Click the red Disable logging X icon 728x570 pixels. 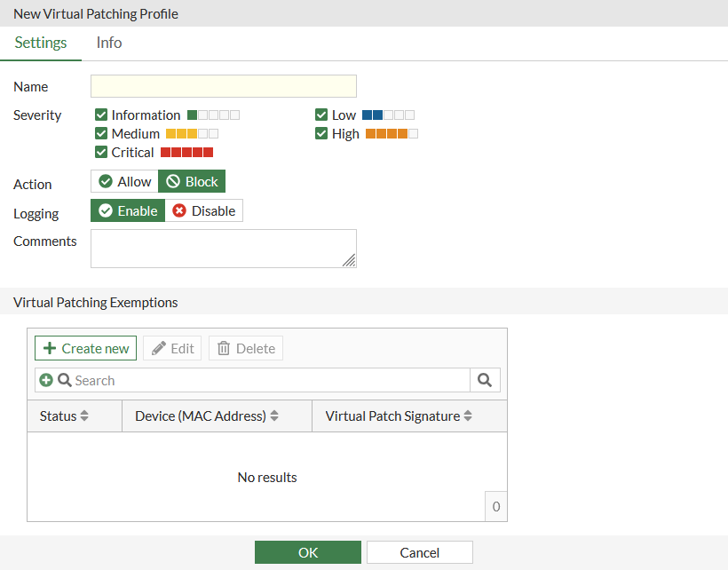179,210
